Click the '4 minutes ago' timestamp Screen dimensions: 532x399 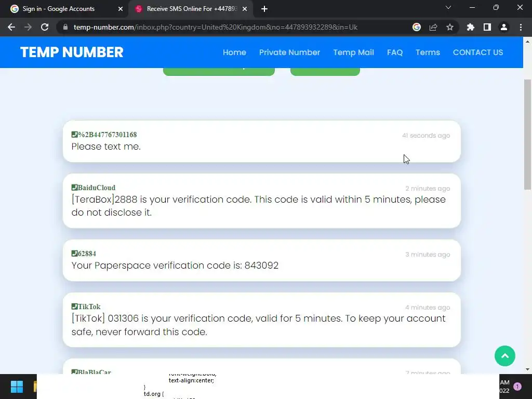[428, 308]
